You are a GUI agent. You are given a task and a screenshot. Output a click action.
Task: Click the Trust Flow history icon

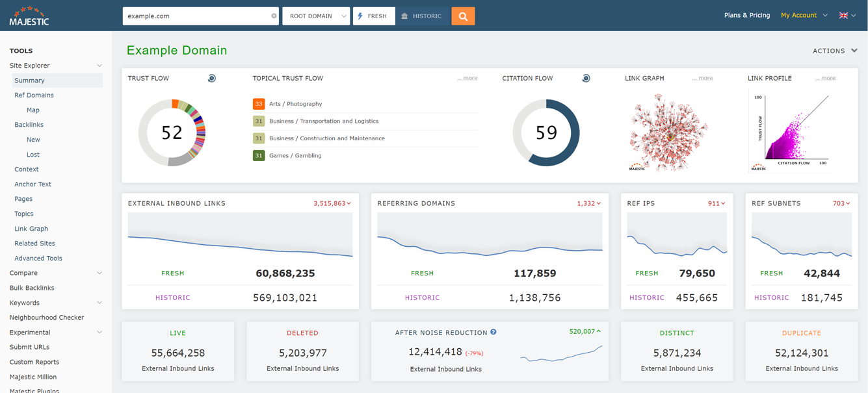(x=211, y=77)
